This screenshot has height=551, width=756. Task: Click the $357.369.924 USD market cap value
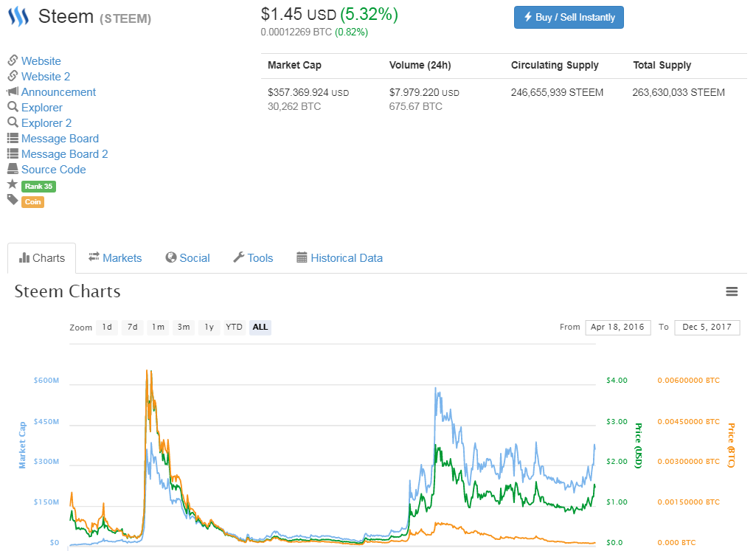coord(308,92)
